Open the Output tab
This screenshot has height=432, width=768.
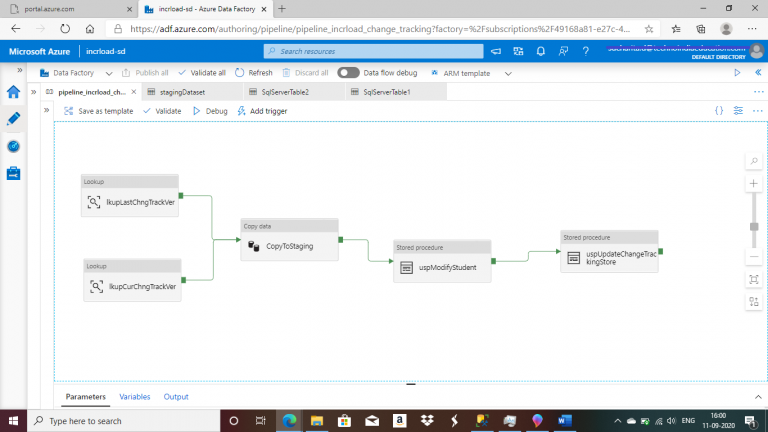pos(176,397)
